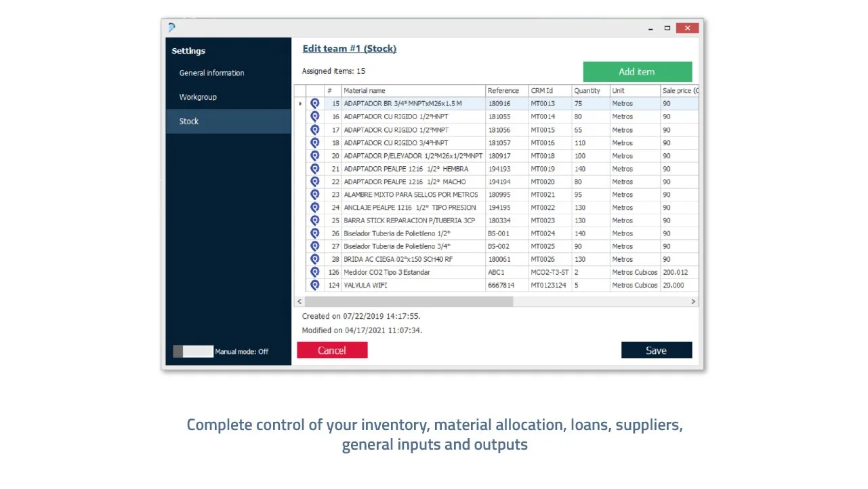The image size is (868, 489).
Task: Click the green Add item button
Action: 637,72
